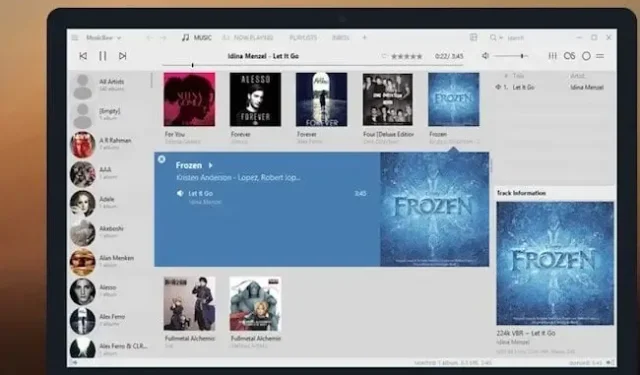Open the equalizer bars icon
This screenshot has height=375, width=640.
(x=552, y=56)
